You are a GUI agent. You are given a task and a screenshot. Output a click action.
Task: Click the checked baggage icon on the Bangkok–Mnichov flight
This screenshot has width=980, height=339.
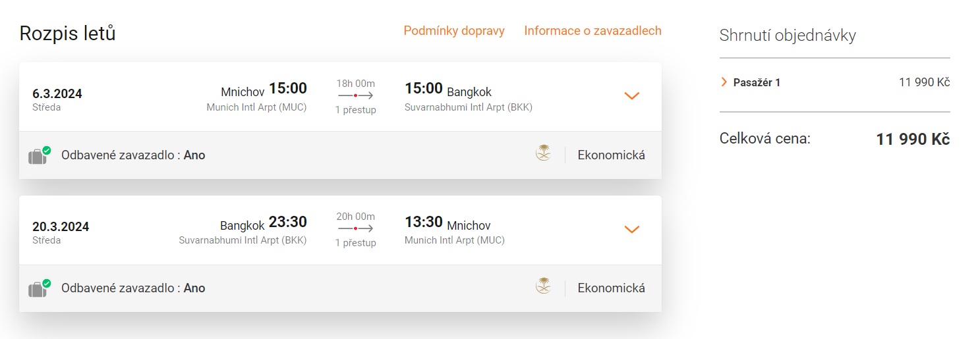pos(38,288)
